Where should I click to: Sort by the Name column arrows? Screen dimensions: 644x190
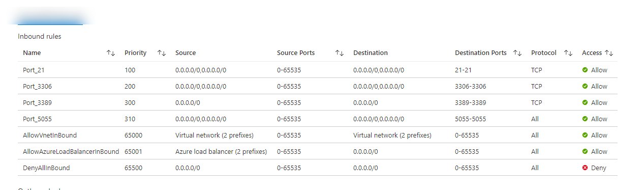pos(111,53)
